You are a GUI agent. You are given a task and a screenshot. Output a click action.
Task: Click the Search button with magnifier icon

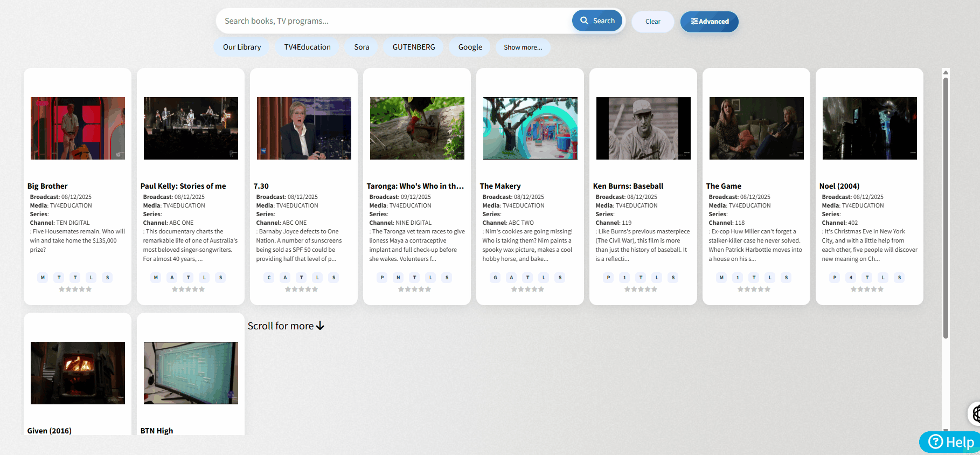597,21
